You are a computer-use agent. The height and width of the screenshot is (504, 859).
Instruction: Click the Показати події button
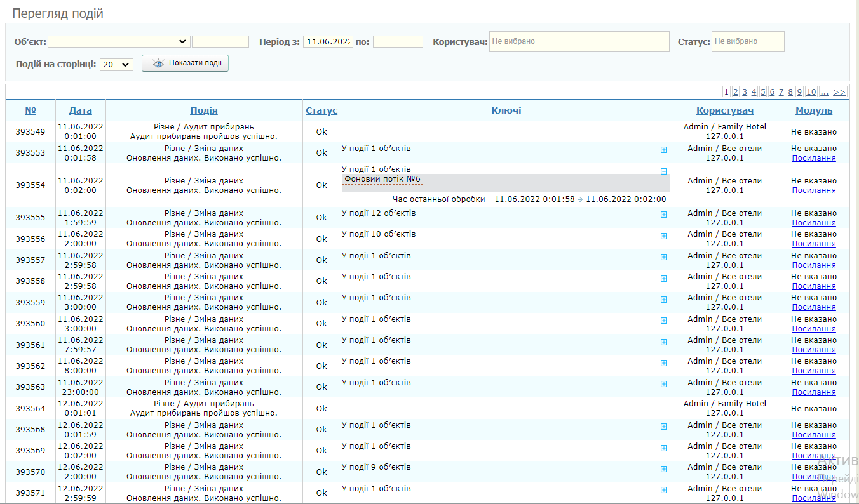pos(185,63)
